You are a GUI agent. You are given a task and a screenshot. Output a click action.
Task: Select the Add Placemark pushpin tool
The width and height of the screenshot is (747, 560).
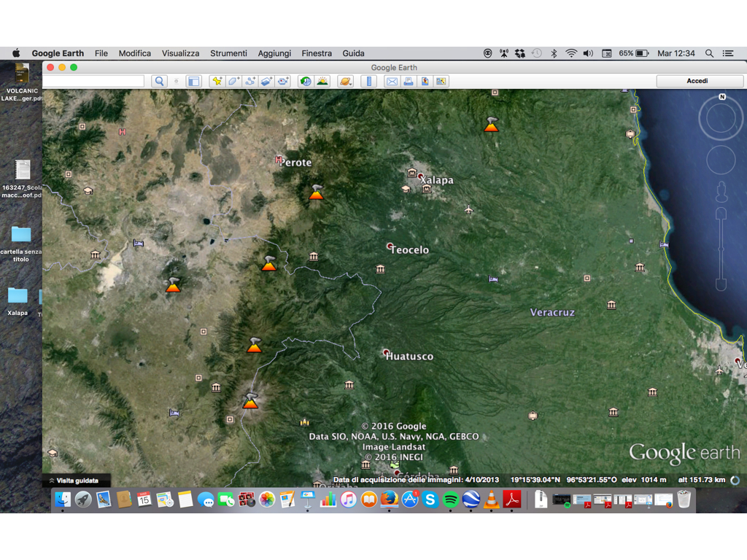(217, 81)
